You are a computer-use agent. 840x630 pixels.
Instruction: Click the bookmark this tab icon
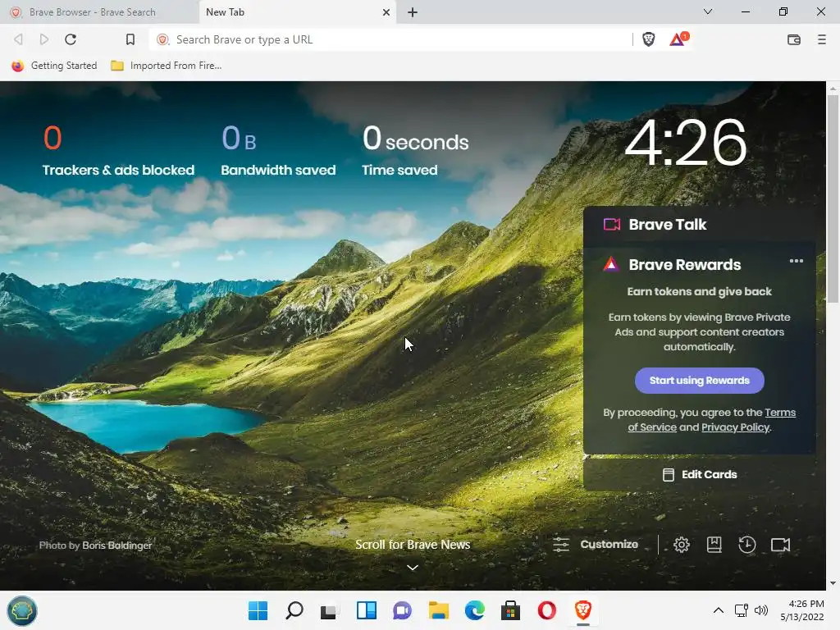130,39
